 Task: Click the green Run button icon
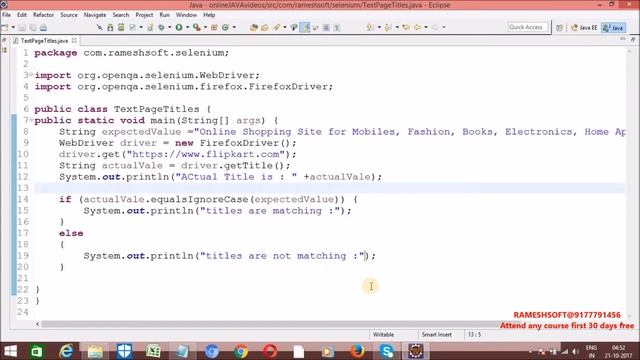[x=179, y=27]
